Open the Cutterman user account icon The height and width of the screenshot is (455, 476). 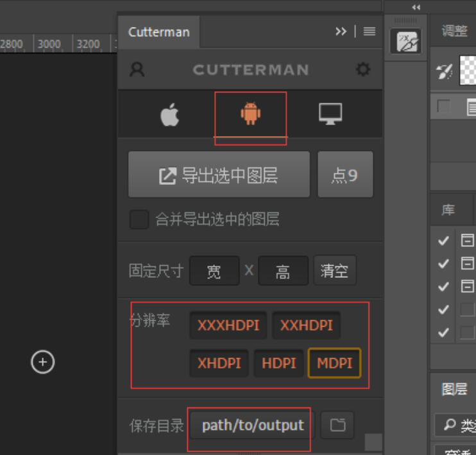click(x=137, y=69)
